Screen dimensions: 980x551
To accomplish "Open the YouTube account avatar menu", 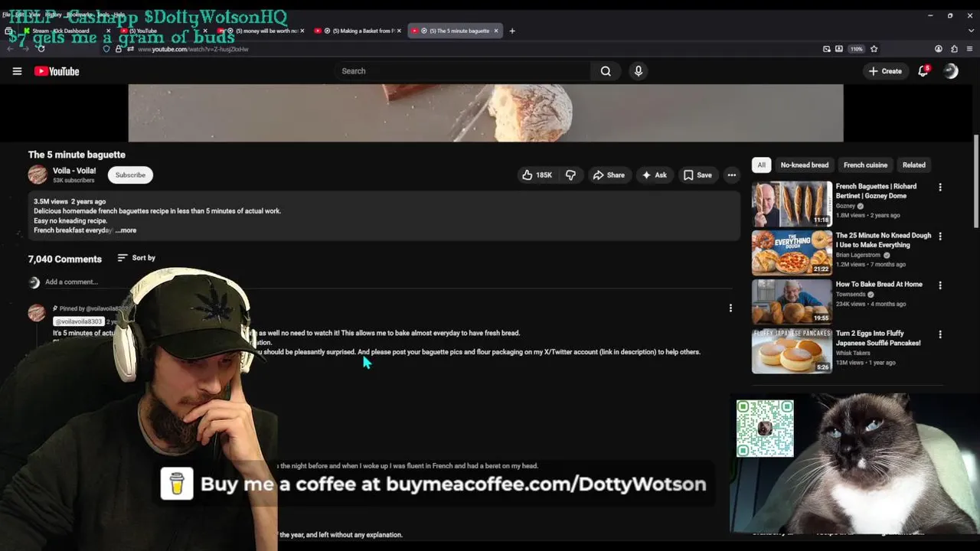I will [x=951, y=70].
